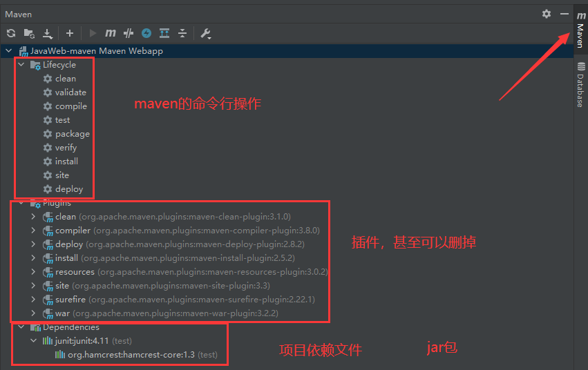The height and width of the screenshot is (370, 588).
Task: Select the clean lifecycle phase
Action: (x=66, y=79)
